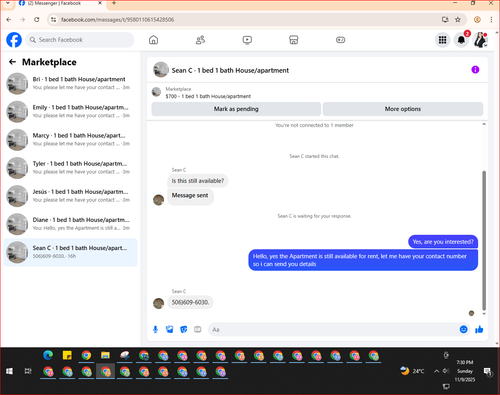The height and width of the screenshot is (395, 500).
Task: Open Sticky Notes from the taskbar
Action: 67,355
